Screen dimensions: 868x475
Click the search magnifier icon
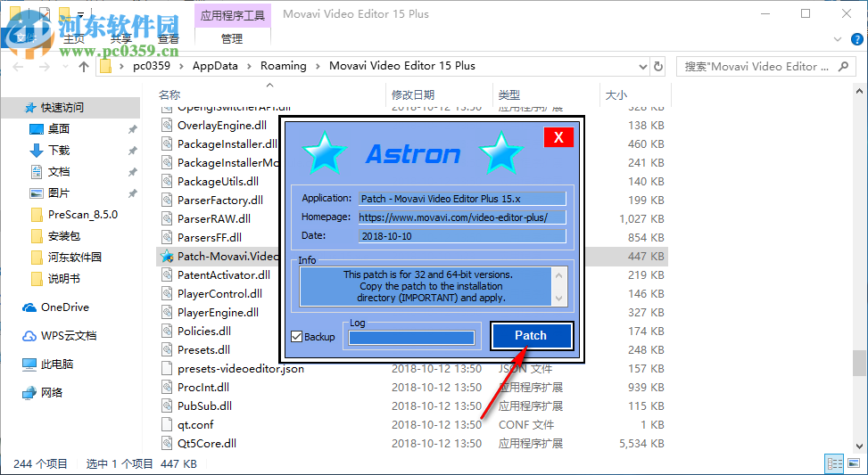pos(843,66)
